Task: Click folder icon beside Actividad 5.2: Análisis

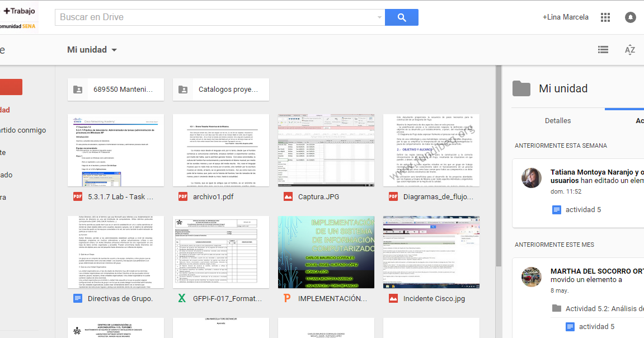Action: (557, 308)
